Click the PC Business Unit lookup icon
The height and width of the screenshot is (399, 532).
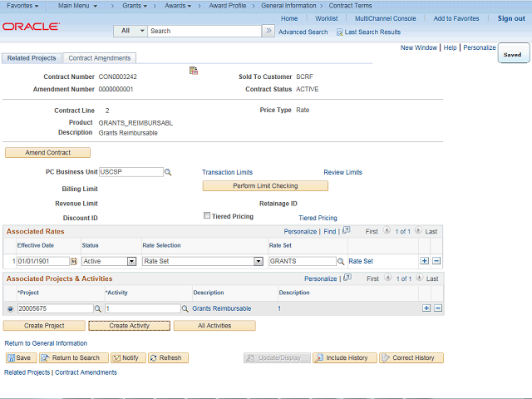click(167, 172)
